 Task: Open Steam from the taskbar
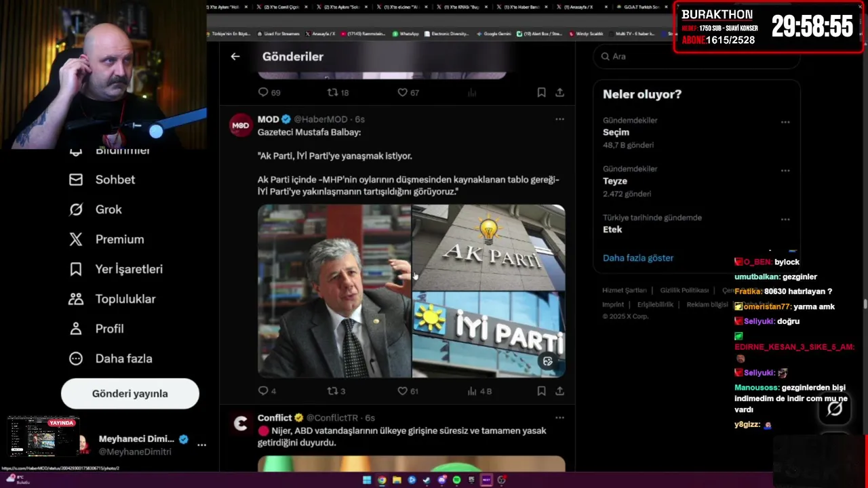pos(427,480)
